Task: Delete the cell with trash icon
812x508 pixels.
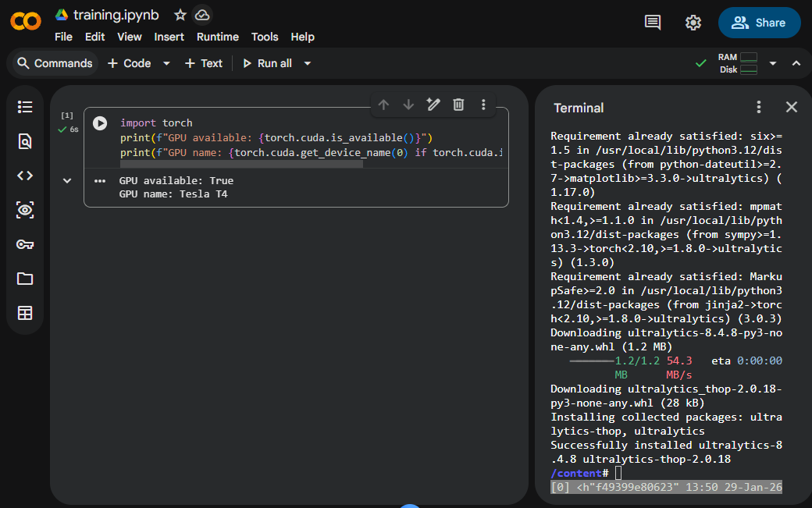Action: pyautogui.click(x=458, y=105)
